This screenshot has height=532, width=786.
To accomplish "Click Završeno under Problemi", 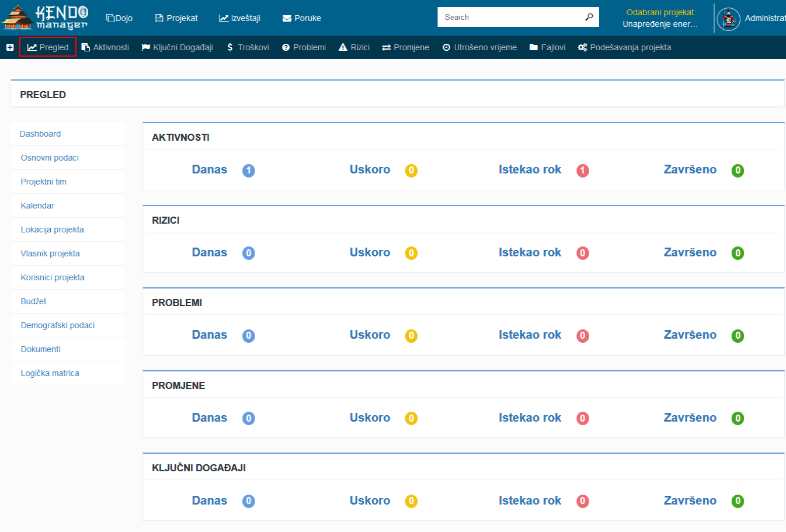I will pos(690,335).
